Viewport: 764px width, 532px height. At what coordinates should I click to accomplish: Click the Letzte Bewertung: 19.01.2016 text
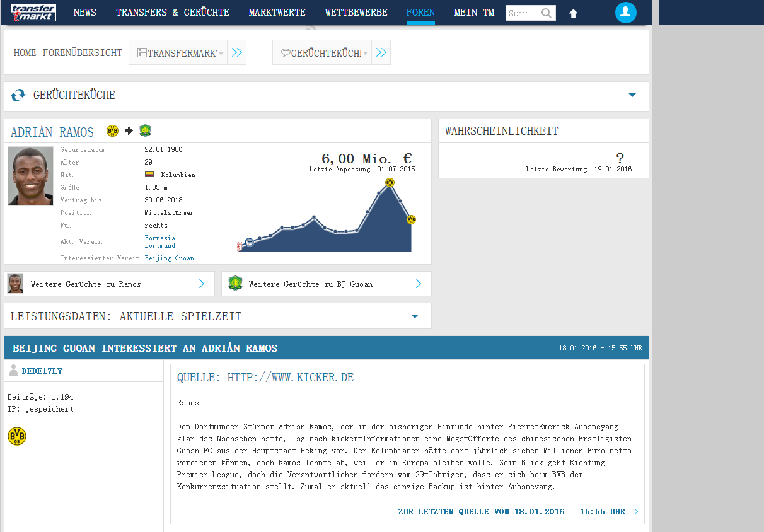pos(579,170)
